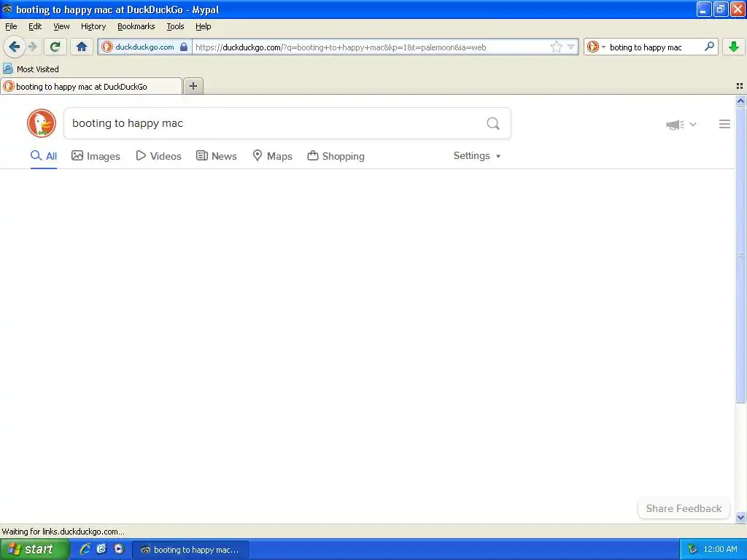Open the Help menu
Viewport: 747px width, 560px height.
tap(203, 26)
